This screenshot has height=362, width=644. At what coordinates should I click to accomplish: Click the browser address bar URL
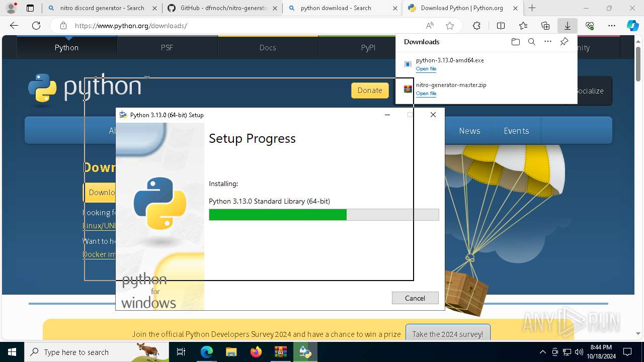131,26
